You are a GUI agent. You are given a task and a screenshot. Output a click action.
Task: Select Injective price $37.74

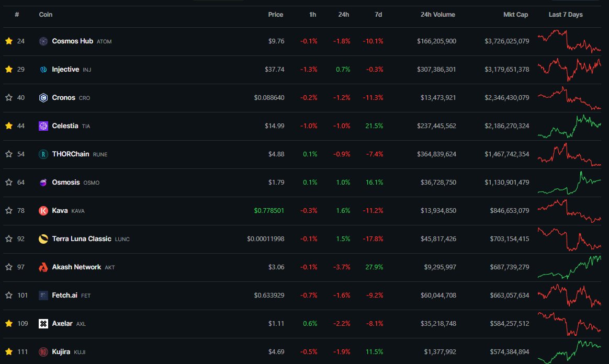pyautogui.click(x=275, y=70)
